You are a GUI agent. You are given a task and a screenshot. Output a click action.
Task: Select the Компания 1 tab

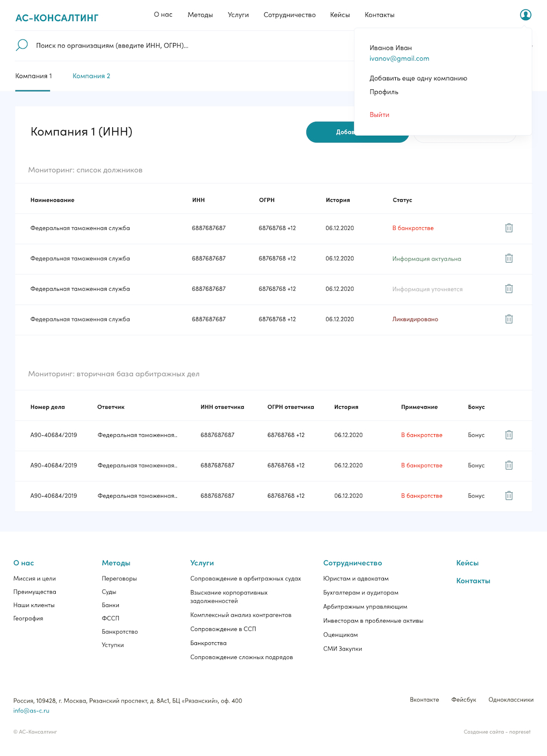(x=33, y=76)
